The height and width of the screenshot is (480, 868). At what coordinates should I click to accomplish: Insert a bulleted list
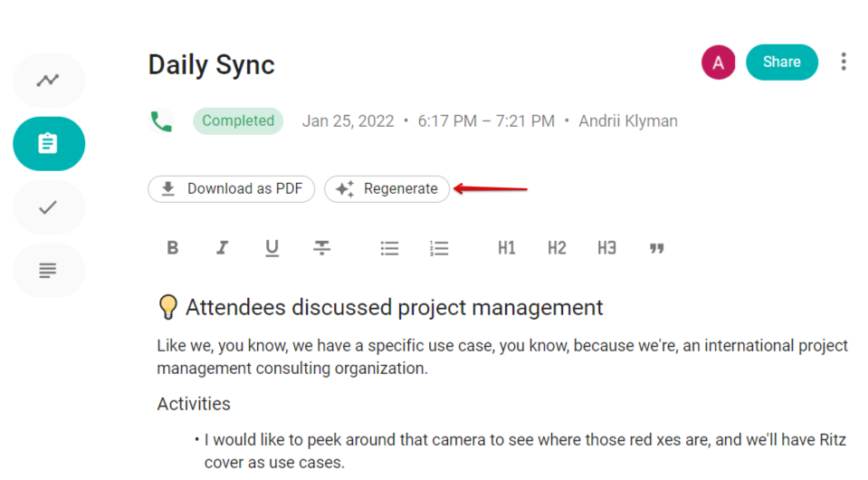click(x=389, y=248)
